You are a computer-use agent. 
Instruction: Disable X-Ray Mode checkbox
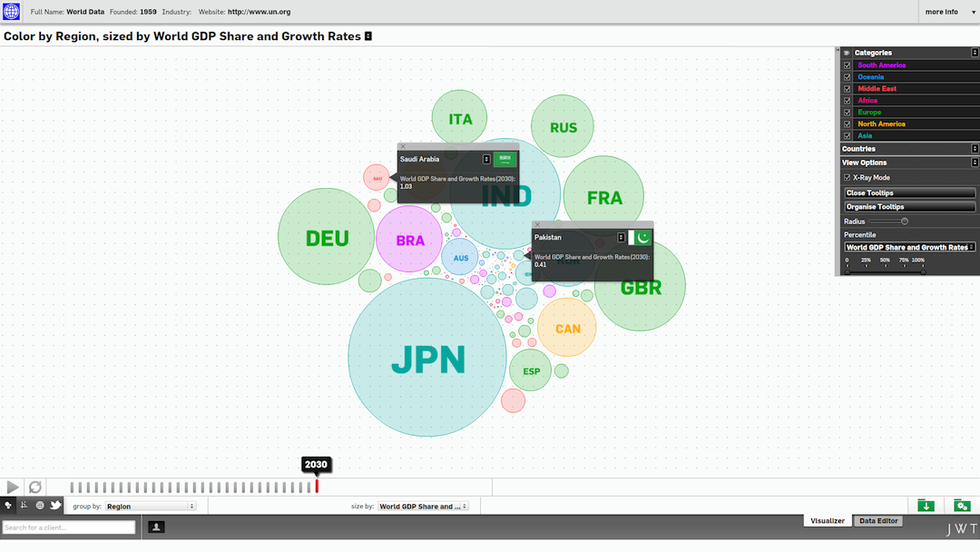click(x=848, y=178)
